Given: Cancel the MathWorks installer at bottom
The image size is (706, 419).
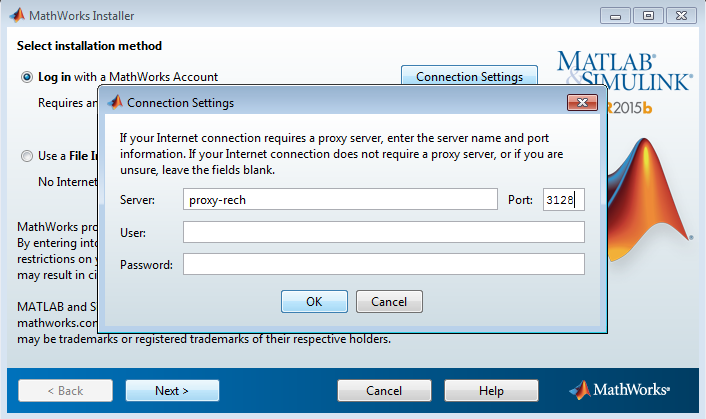Looking at the screenshot, I should (x=384, y=391).
